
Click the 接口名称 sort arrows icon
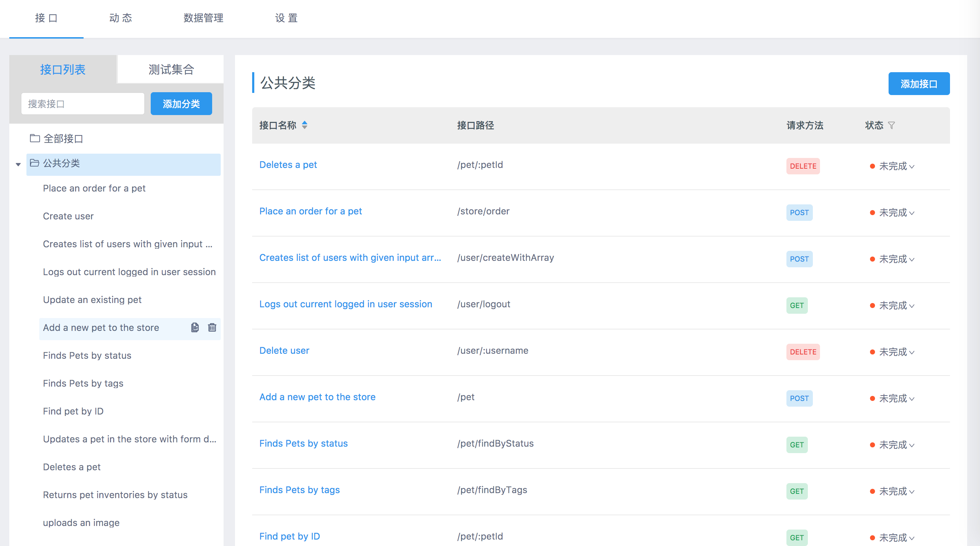pyautogui.click(x=304, y=125)
